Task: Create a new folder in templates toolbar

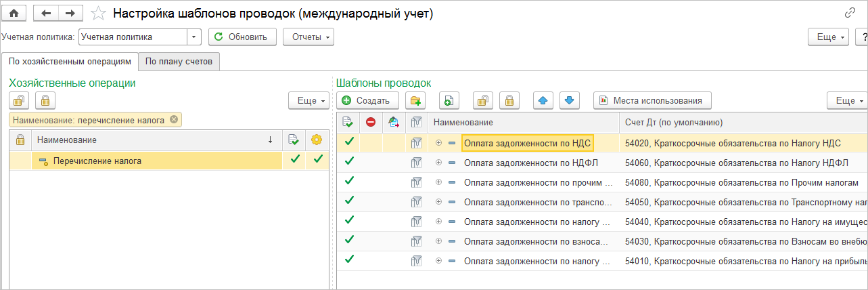Action: click(x=415, y=100)
